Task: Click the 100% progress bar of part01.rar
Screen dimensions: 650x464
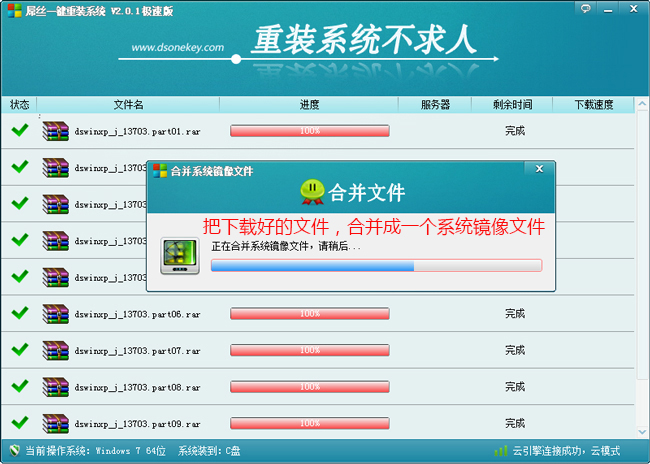Action: click(x=310, y=131)
